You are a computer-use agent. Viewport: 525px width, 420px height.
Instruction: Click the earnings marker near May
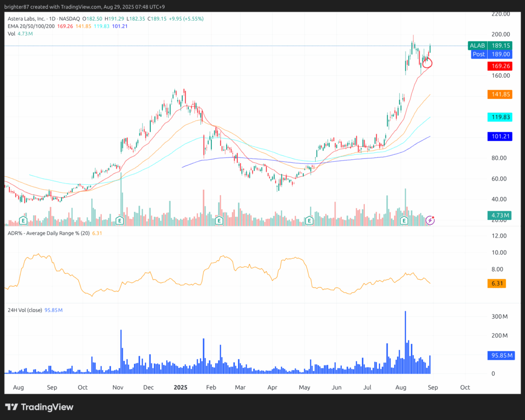pos(309,221)
